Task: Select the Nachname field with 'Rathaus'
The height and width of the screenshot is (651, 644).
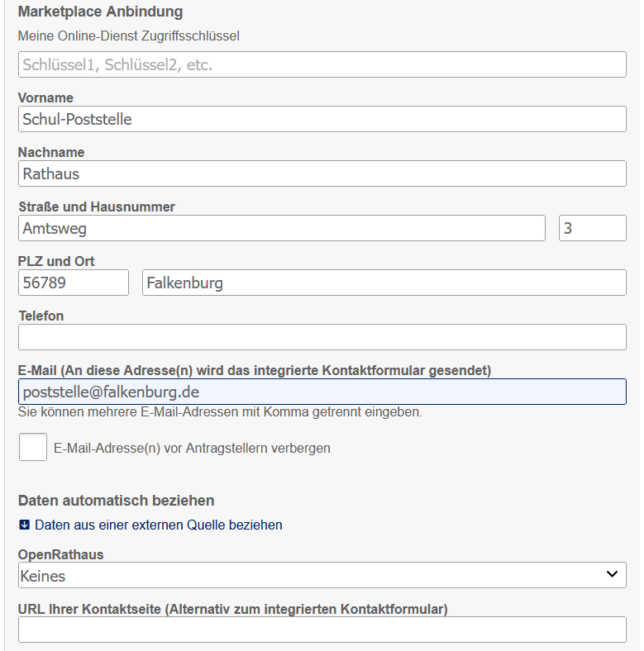Action: [x=322, y=173]
